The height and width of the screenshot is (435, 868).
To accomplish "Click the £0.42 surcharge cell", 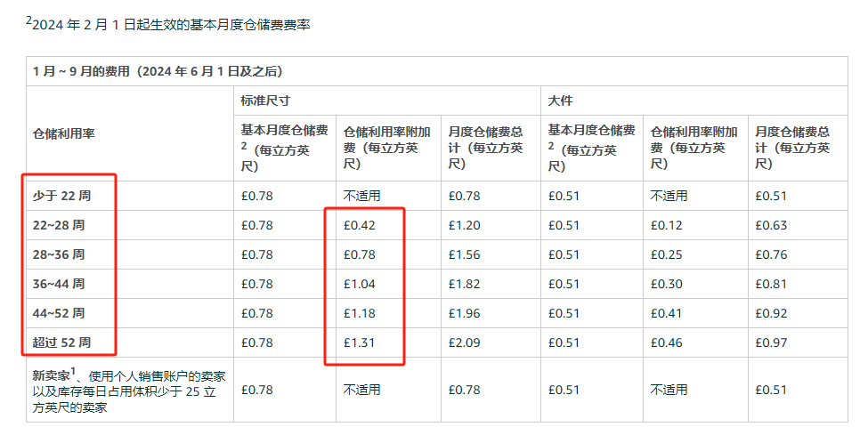I will click(360, 225).
